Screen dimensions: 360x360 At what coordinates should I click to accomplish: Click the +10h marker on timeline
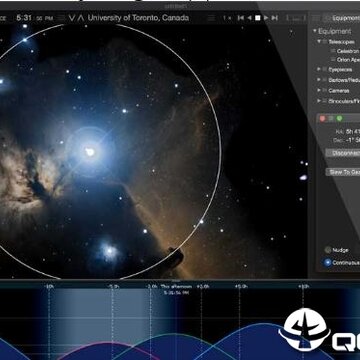click(x=303, y=286)
